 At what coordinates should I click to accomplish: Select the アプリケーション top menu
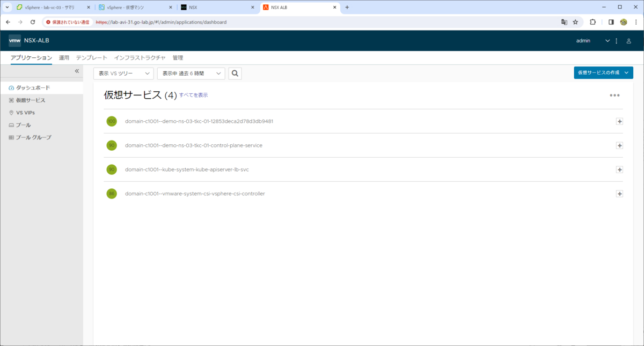(x=31, y=58)
